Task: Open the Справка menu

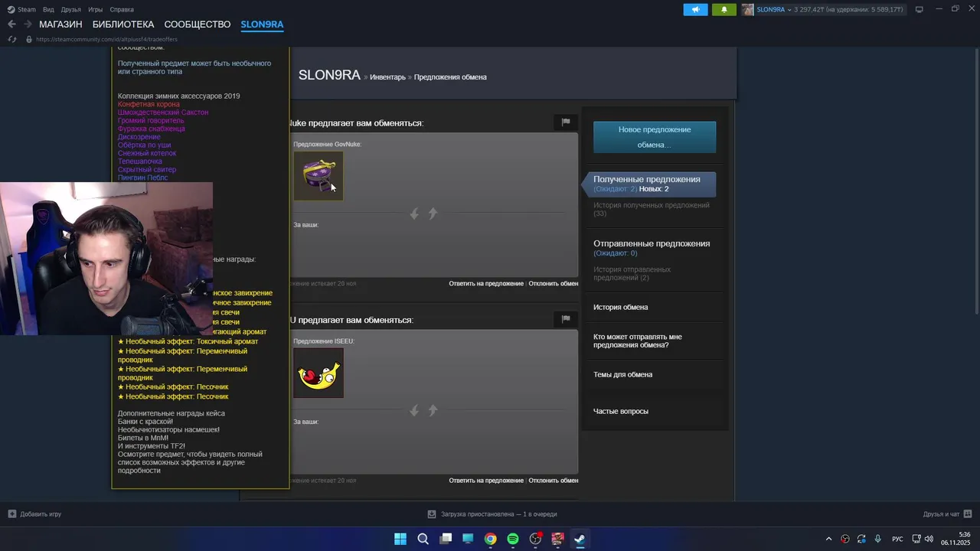Action: tap(122, 10)
